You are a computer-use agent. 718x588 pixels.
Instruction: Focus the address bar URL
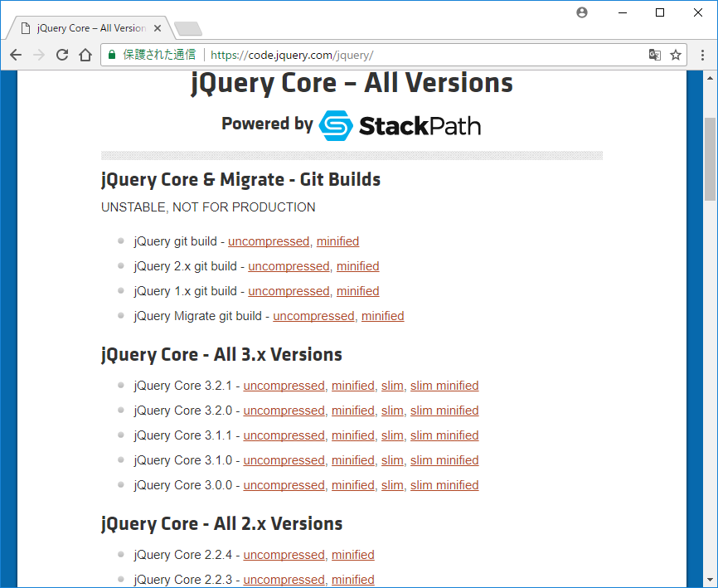pyautogui.click(x=292, y=55)
